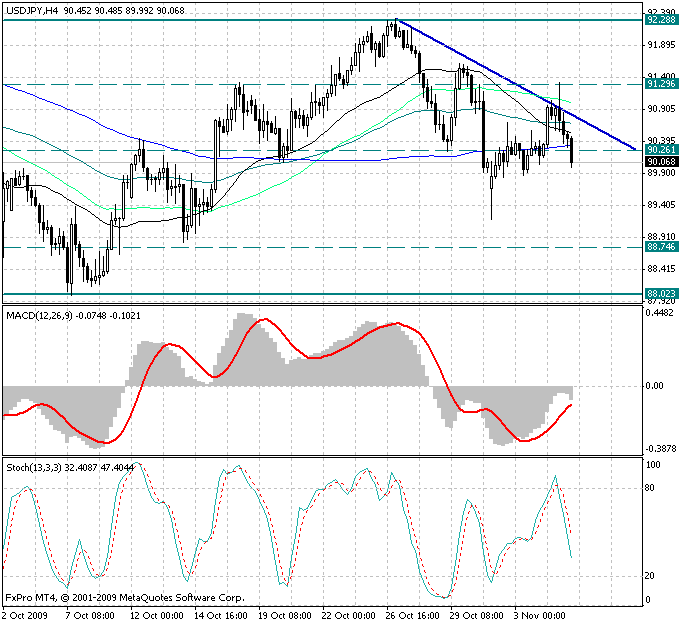The width and height of the screenshot is (680, 623).
Task: Click the 3 Nov 00:00 time label
Action: [540, 616]
